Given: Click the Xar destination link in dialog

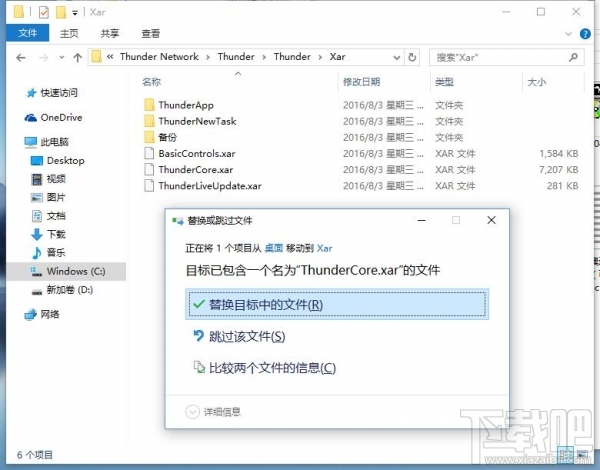Looking at the screenshot, I should pos(324,248).
